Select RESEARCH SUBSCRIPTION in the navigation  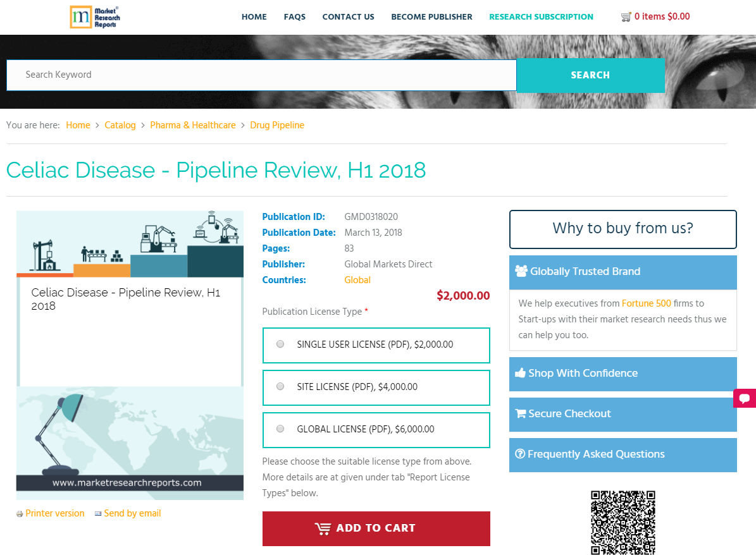pos(541,17)
